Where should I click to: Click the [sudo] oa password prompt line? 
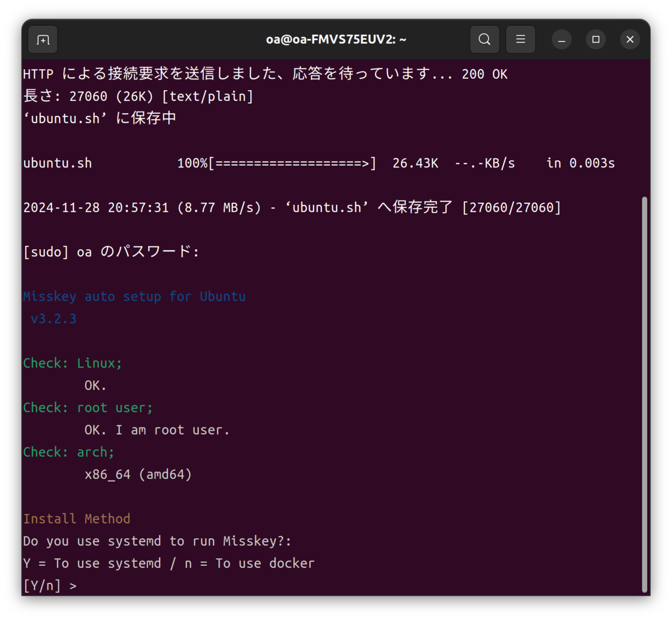point(111,251)
